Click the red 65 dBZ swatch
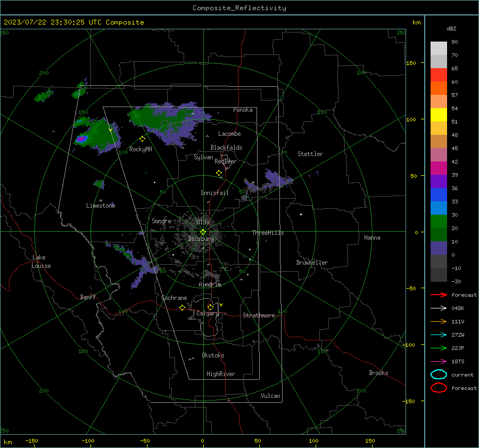Image resolution: width=479 pixels, height=448 pixels. point(439,75)
